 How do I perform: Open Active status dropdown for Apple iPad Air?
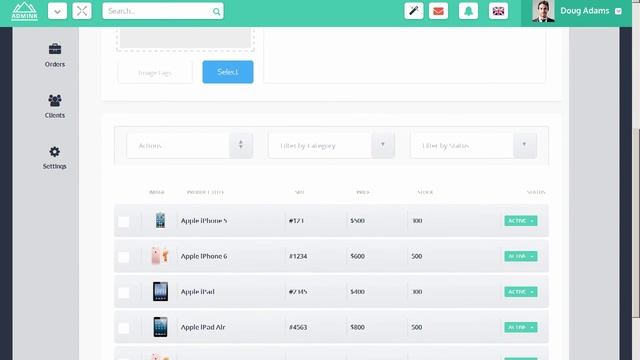pos(520,327)
